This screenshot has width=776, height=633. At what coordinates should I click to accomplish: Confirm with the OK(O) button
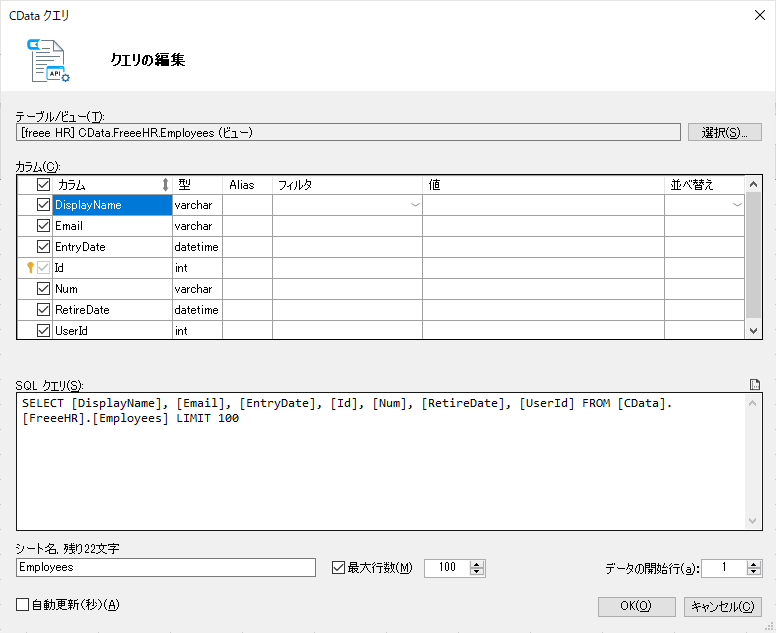(636, 606)
